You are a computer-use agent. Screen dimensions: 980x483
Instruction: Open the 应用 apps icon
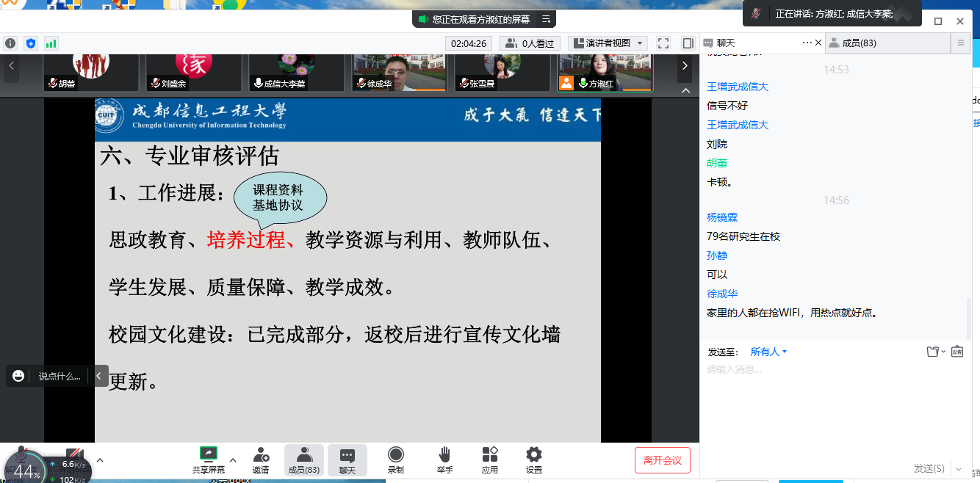pyautogui.click(x=490, y=460)
